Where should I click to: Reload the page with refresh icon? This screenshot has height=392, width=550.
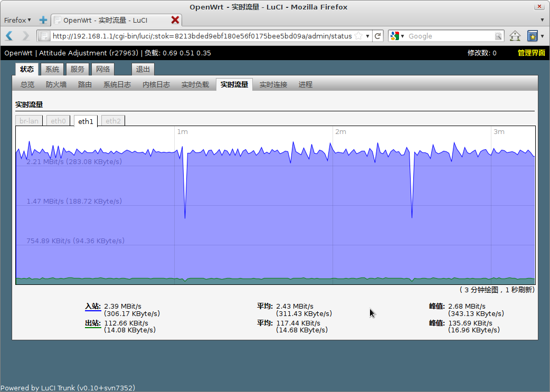[x=377, y=36]
